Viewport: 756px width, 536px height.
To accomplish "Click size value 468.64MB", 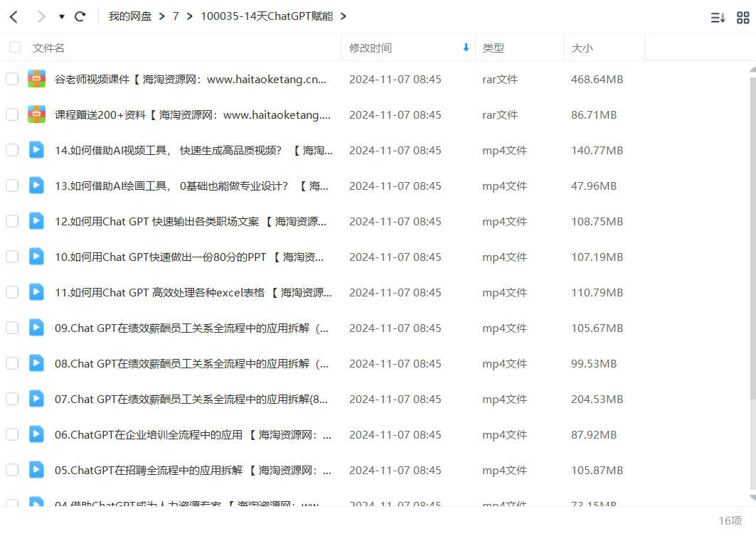I will [x=597, y=80].
